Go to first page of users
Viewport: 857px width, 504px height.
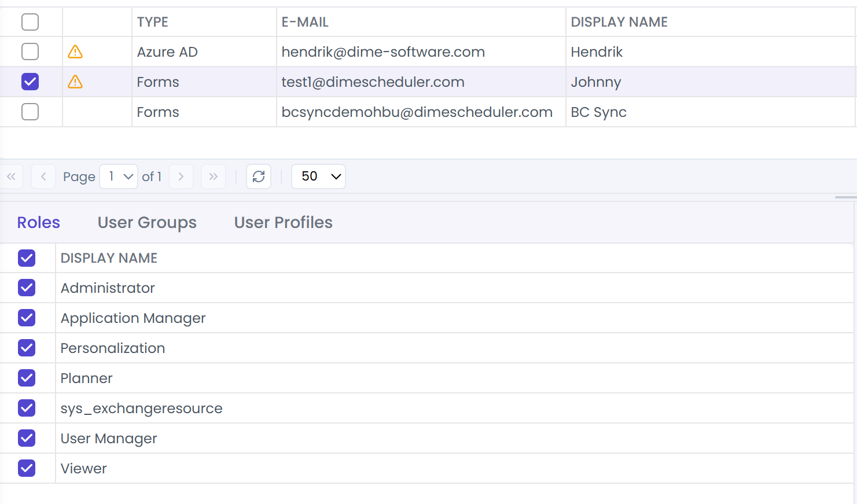coord(11,176)
